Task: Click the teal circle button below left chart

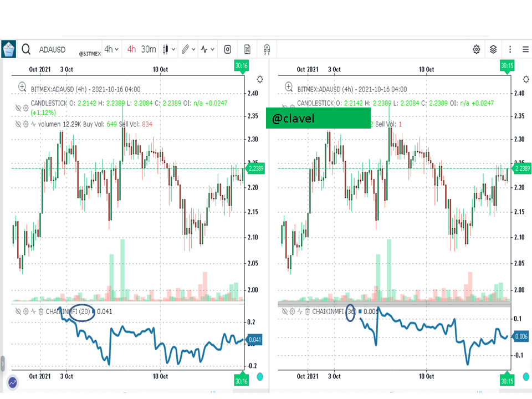Action: coord(260,377)
